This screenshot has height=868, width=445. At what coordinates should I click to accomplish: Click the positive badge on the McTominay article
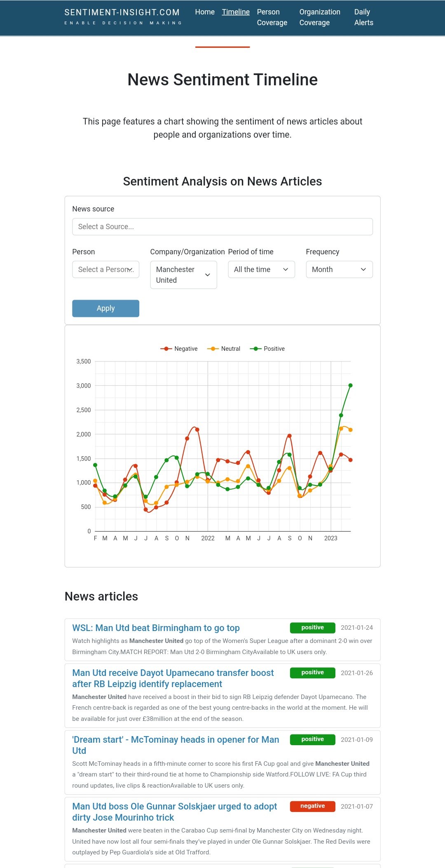[313, 739]
